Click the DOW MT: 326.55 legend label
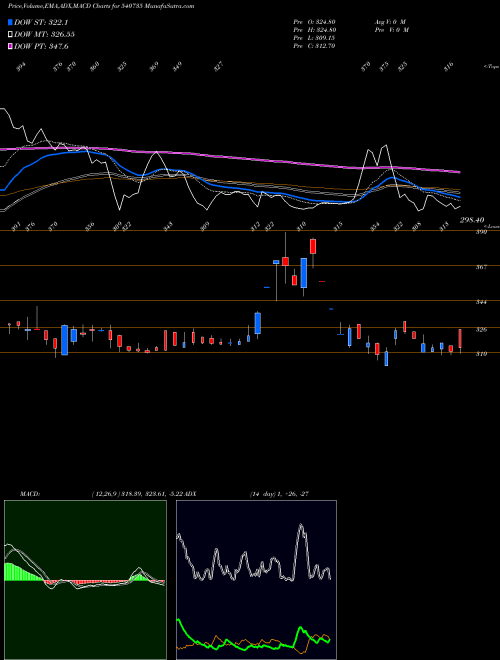This screenshot has height=660, width=500. pos(45,34)
